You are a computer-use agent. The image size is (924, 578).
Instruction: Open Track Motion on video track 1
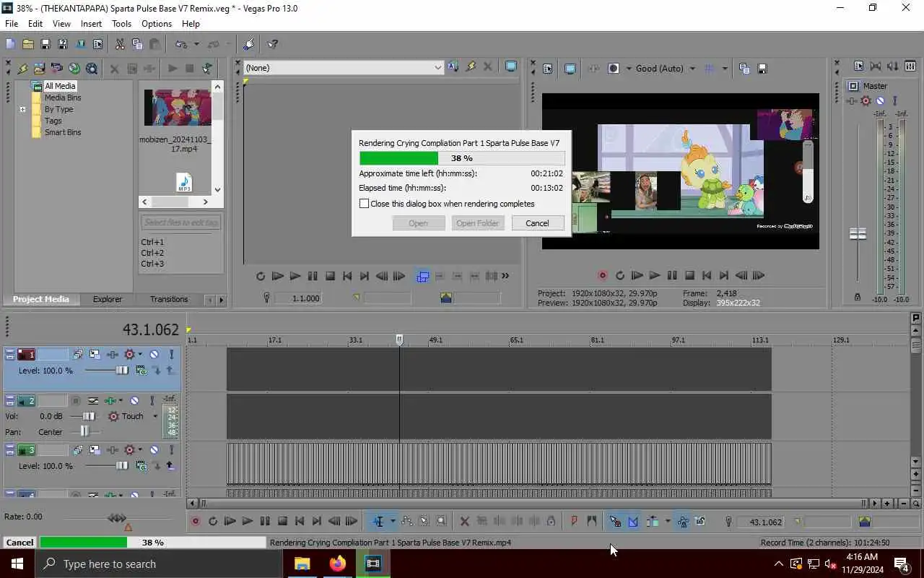click(95, 355)
